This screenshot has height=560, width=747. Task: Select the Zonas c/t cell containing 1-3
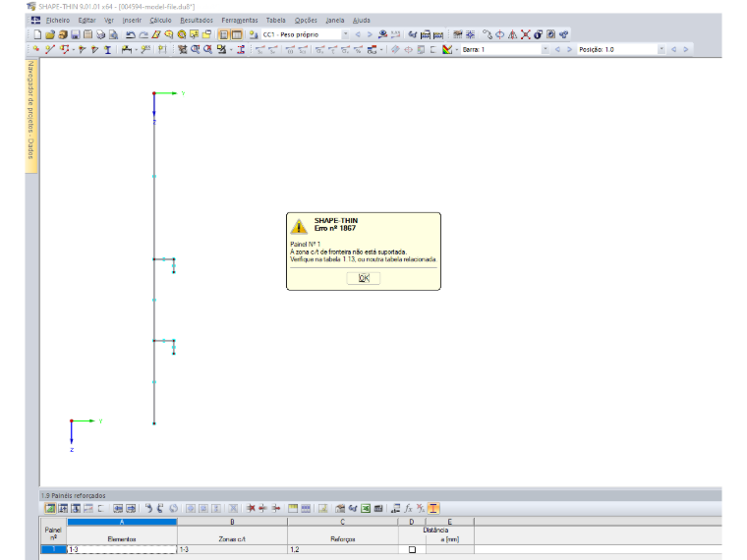pyautogui.click(x=233, y=549)
